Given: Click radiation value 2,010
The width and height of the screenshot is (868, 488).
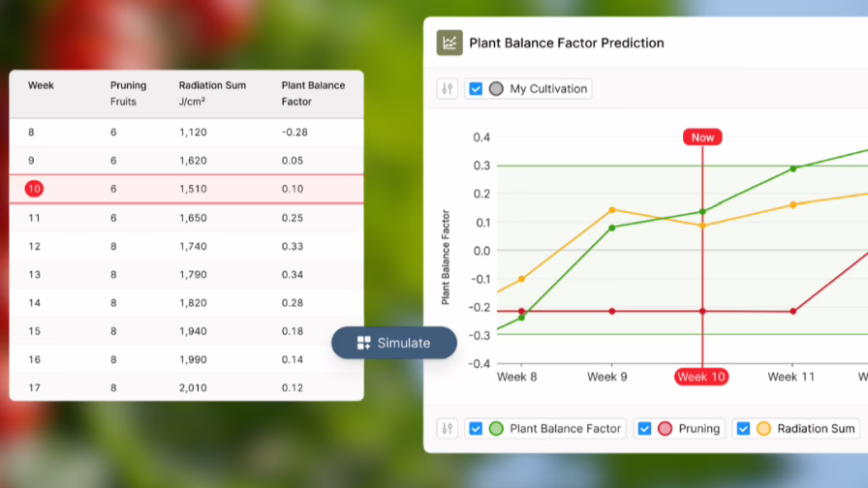Looking at the screenshot, I should (x=193, y=388).
